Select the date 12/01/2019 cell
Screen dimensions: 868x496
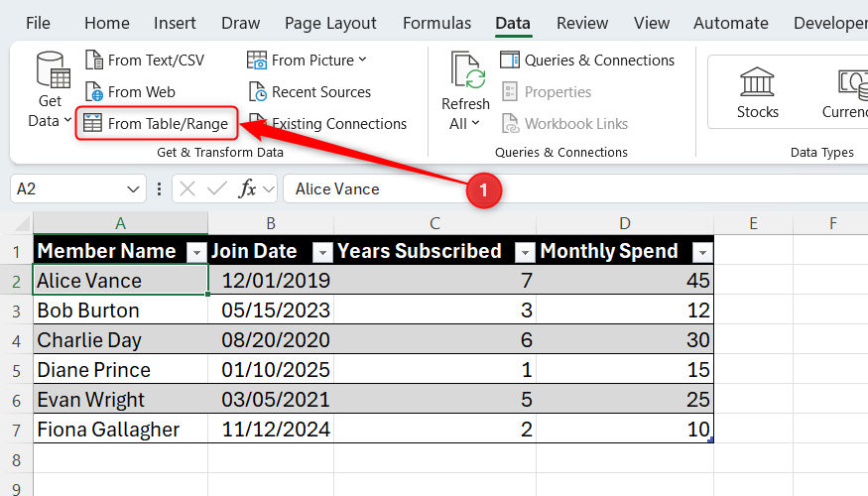pos(271,281)
